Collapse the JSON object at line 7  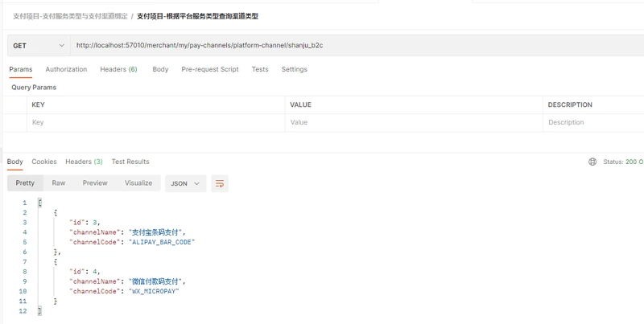click(x=56, y=261)
